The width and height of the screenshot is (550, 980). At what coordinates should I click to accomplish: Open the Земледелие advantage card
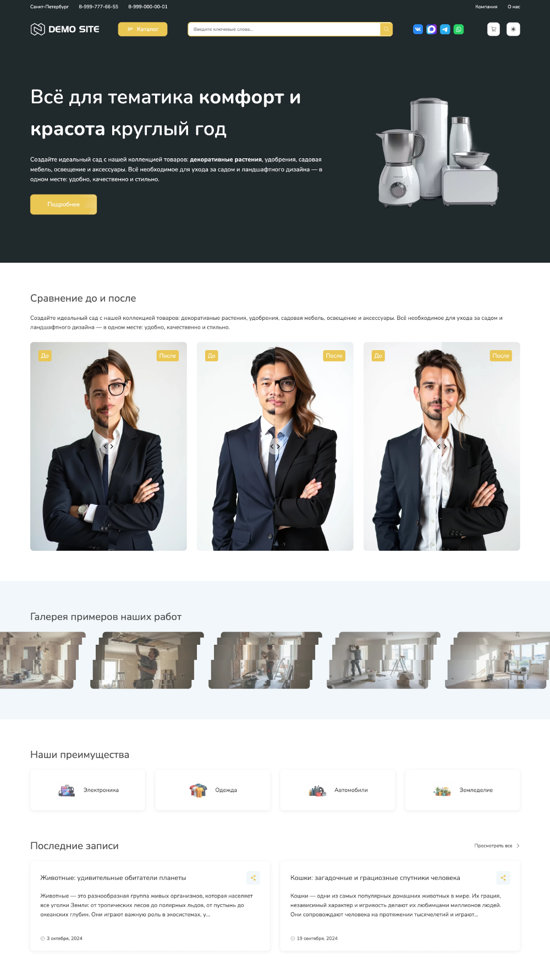[x=463, y=790]
